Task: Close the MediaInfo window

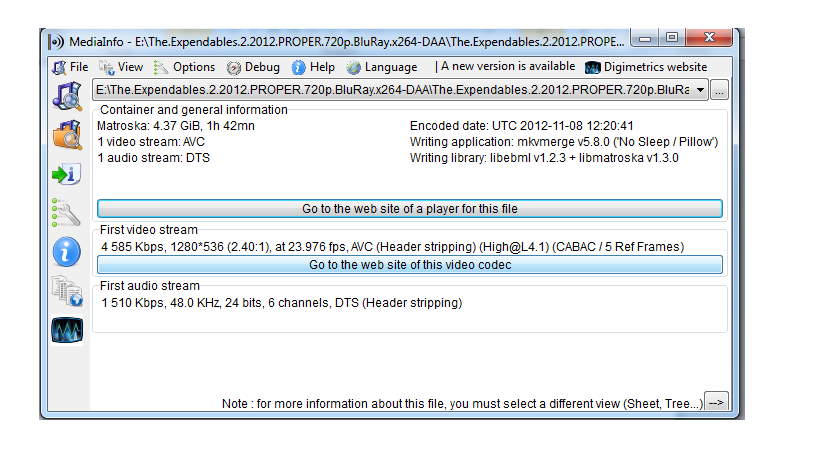Action: (x=709, y=38)
